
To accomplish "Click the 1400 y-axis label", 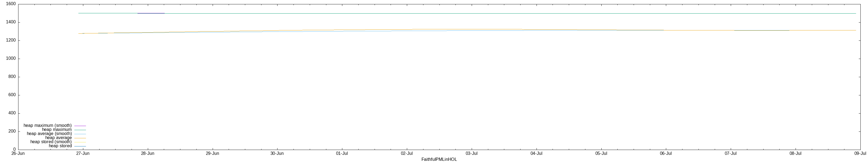I will pos(11,22).
